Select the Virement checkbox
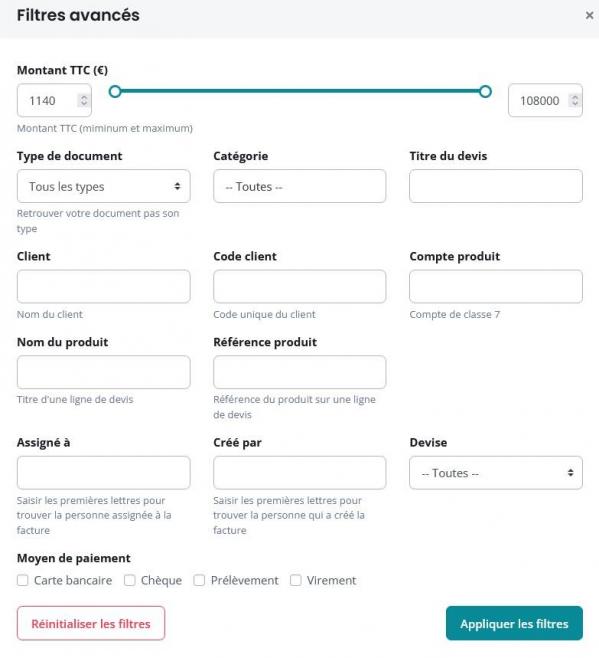 tap(296, 580)
